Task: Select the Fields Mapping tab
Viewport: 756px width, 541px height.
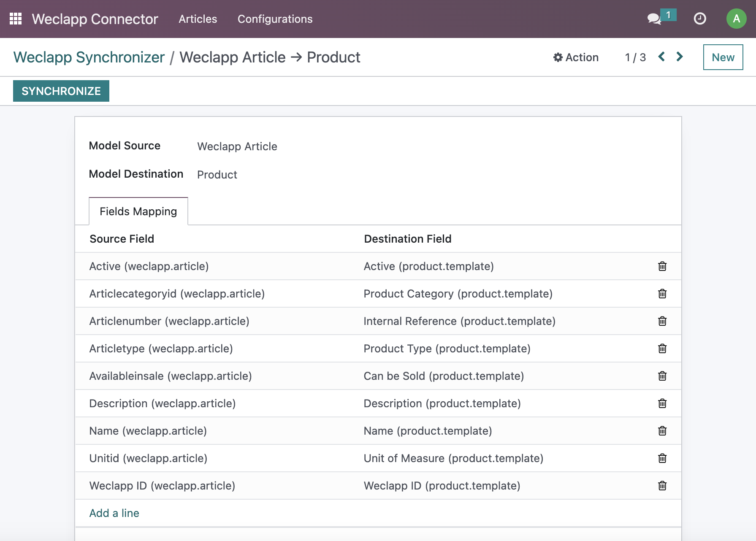Action: click(138, 211)
